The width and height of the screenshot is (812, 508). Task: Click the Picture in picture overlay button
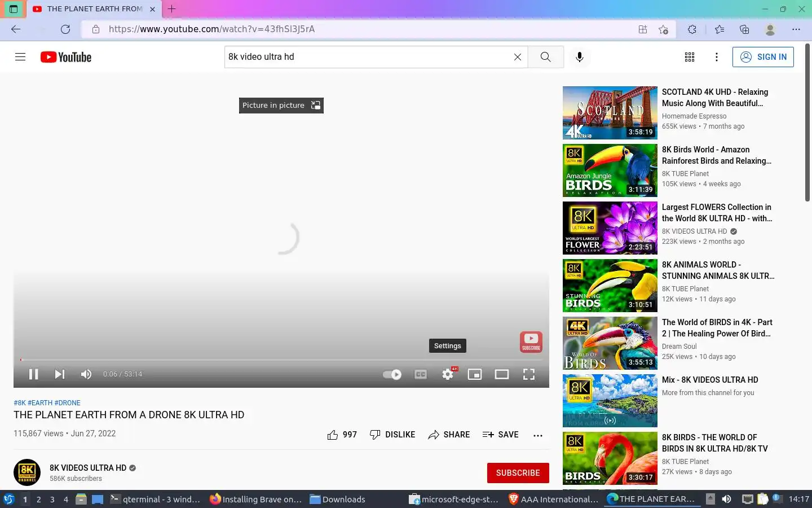[x=281, y=106]
